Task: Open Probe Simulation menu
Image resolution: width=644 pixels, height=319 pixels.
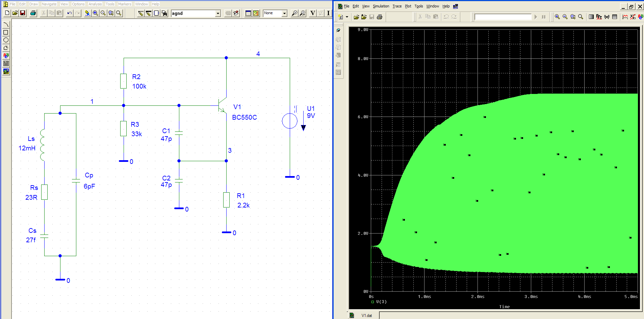Action: (381, 6)
